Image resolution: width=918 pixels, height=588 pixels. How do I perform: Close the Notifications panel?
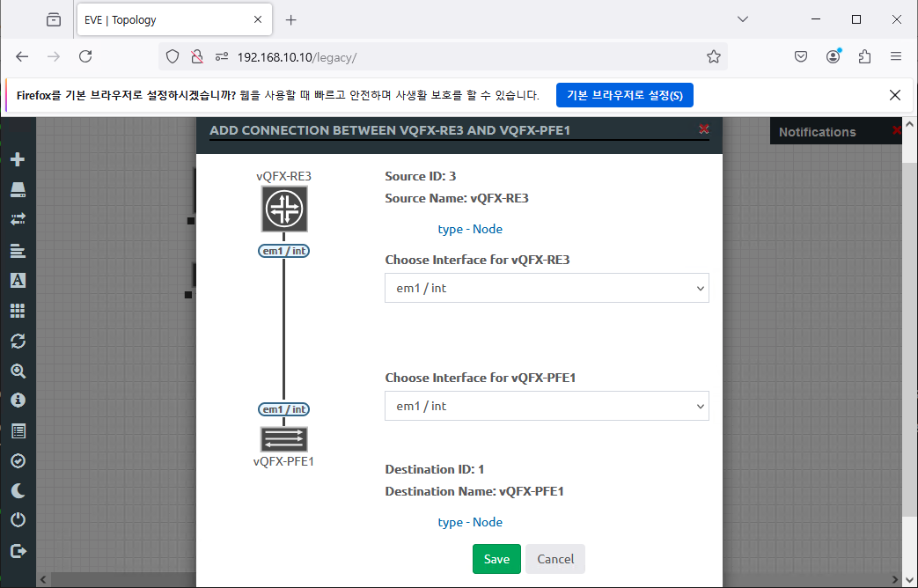coord(896,130)
